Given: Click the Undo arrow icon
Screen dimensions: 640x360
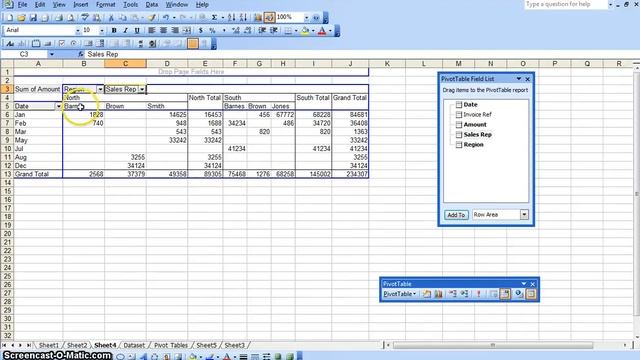Looking at the screenshot, I should (x=166, y=18).
